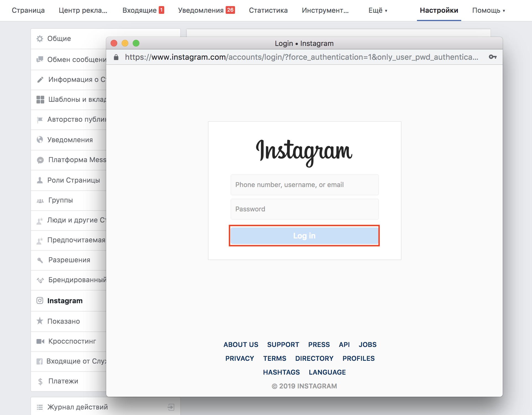Click the star icon beside Показано
Image resolution: width=532 pixels, height=415 pixels.
point(40,321)
